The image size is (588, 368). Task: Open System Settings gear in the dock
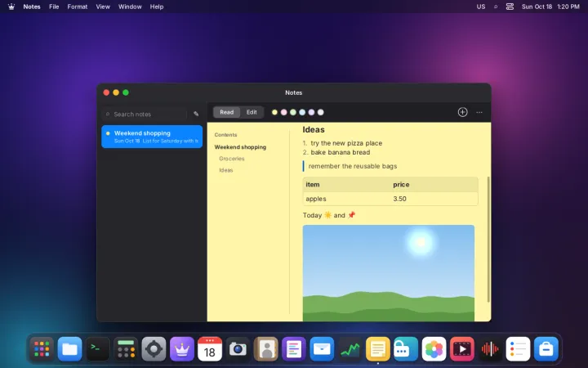click(x=154, y=349)
